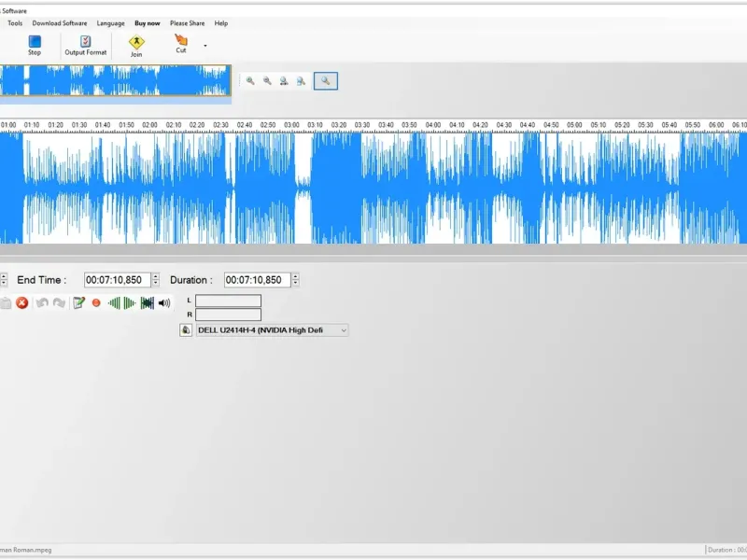
Task: Click the edit notepad pencil icon
Action: (x=79, y=303)
